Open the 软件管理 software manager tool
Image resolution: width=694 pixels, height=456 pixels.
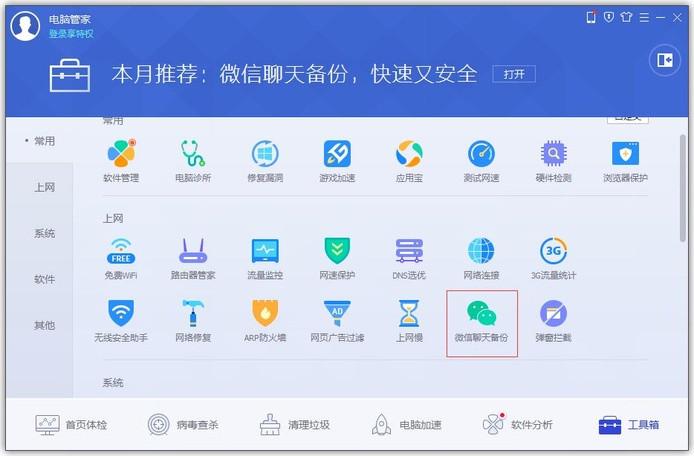121,160
